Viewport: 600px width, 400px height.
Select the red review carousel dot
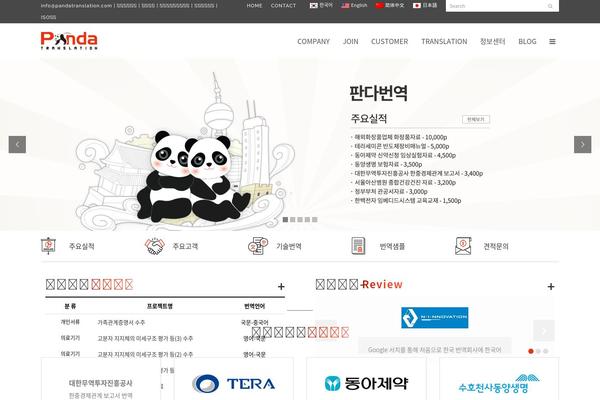click(531, 351)
